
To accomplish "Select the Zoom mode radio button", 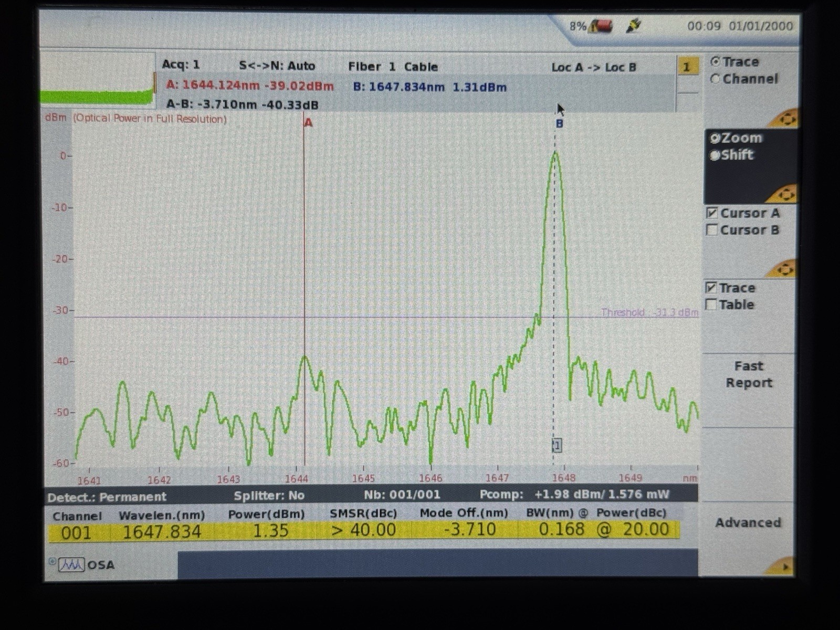I will click(716, 138).
